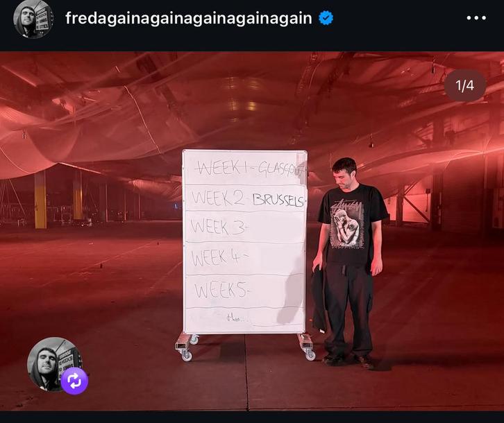Open the fredagainagainagainagainagain profile avatar at the top
The image size is (504, 423).
coord(33,19)
